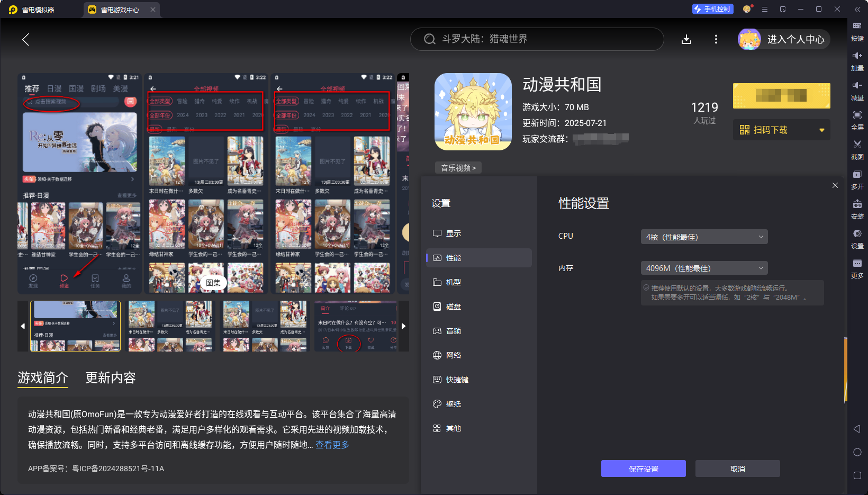Select the 性能 settings section

(x=479, y=258)
